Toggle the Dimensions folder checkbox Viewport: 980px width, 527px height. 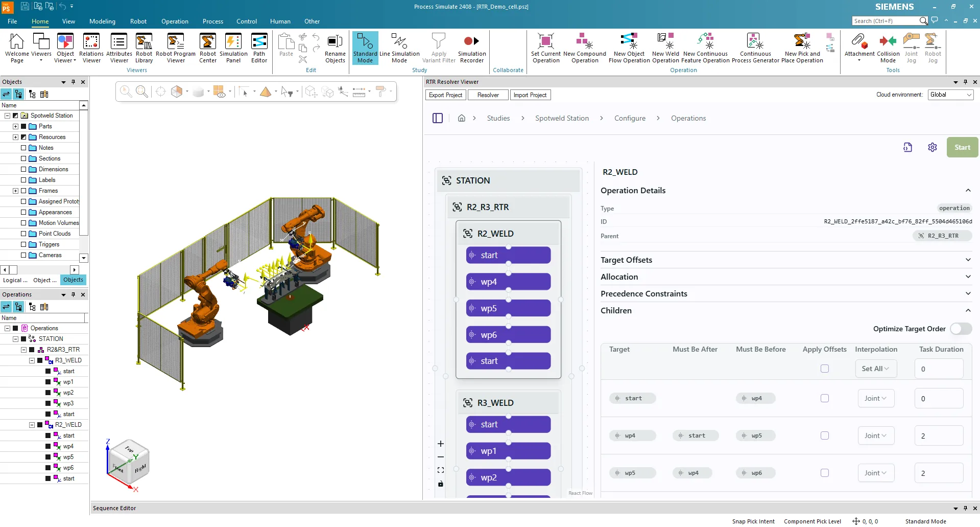click(x=23, y=169)
